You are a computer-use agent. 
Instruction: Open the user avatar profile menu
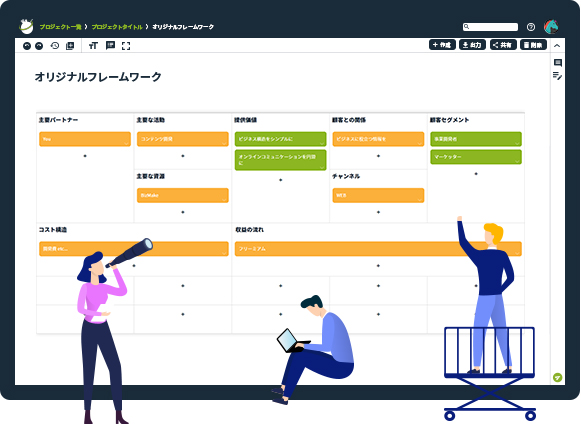(x=551, y=27)
